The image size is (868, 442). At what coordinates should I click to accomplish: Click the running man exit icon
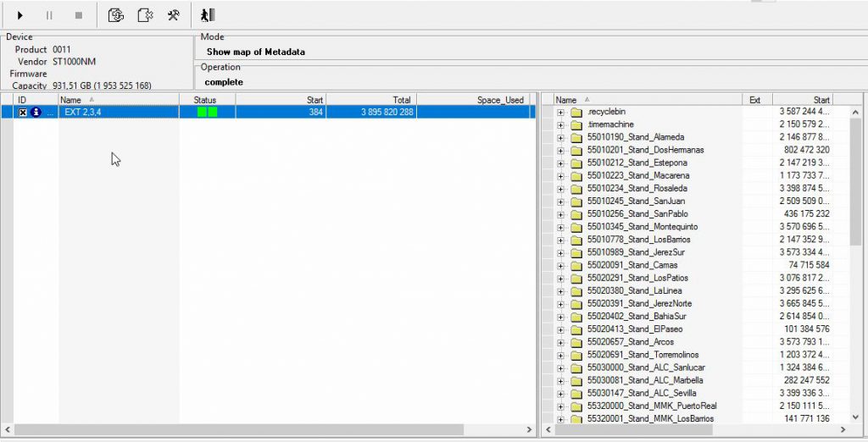point(208,15)
